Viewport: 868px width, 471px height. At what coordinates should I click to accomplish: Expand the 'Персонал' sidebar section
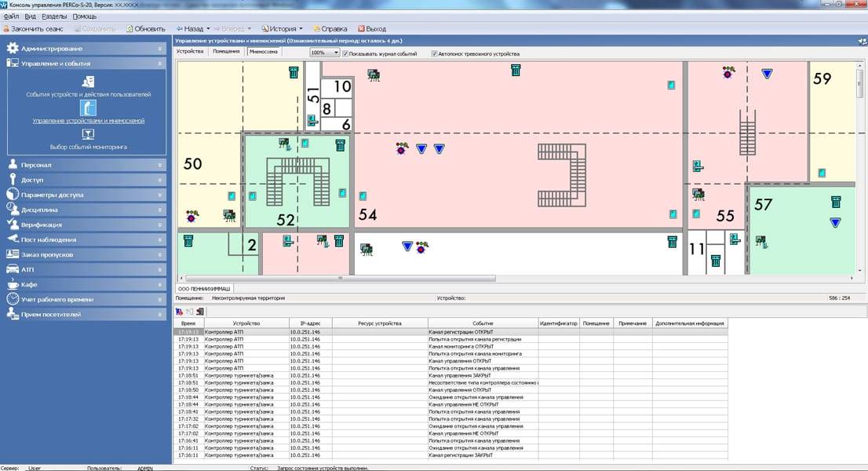[86, 165]
